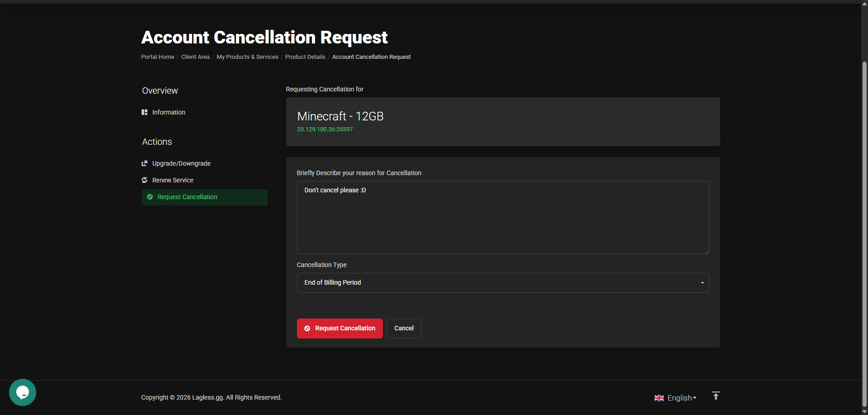Open the Cancellation Type dropdown
The height and width of the screenshot is (415, 868).
tap(503, 282)
